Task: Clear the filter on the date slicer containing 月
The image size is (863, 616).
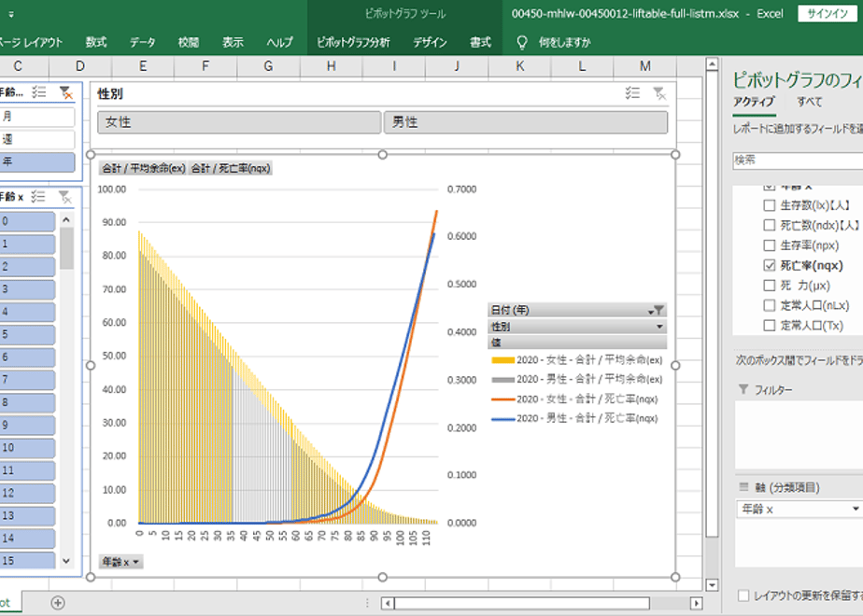Action: (65, 91)
